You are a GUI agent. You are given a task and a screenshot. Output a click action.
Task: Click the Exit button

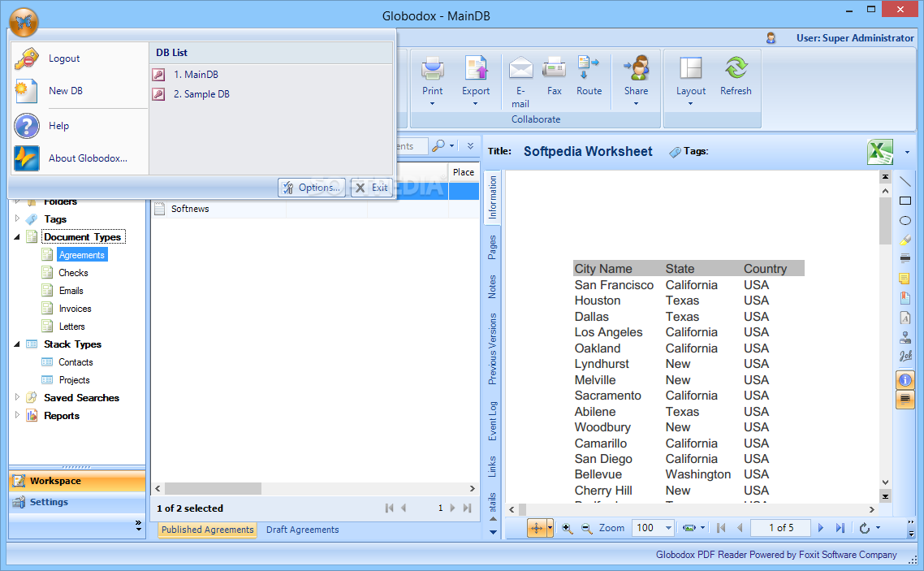372,188
